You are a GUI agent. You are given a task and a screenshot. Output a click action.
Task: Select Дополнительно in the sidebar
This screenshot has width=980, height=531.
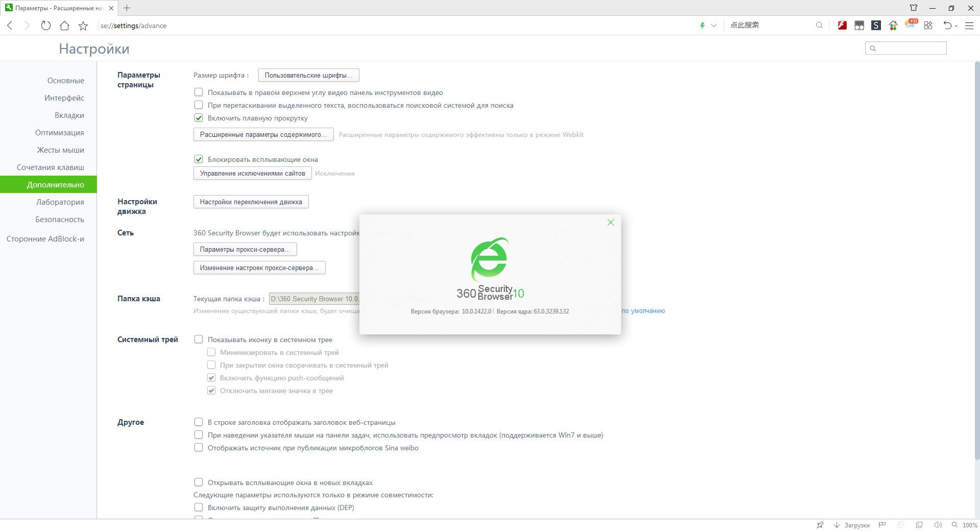click(48, 185)
